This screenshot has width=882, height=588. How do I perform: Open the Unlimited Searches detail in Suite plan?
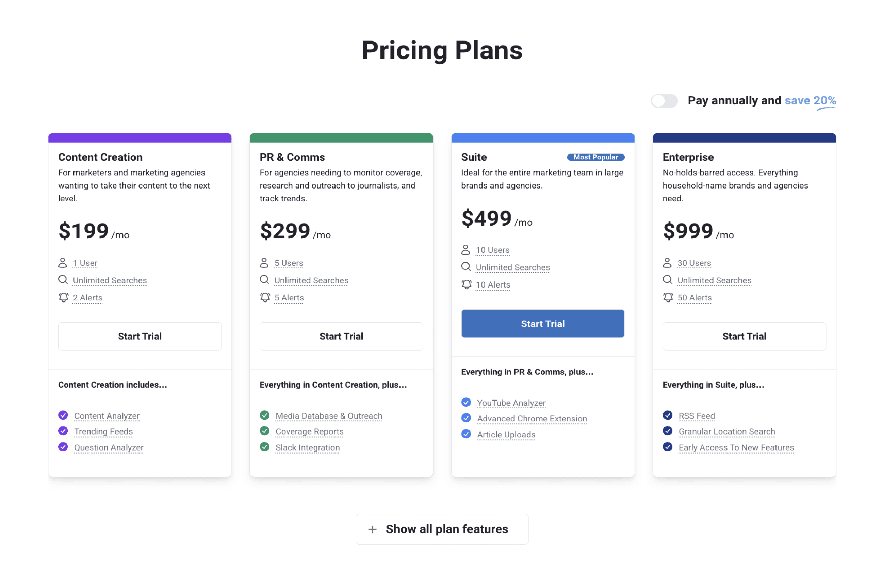pos(512,267)
